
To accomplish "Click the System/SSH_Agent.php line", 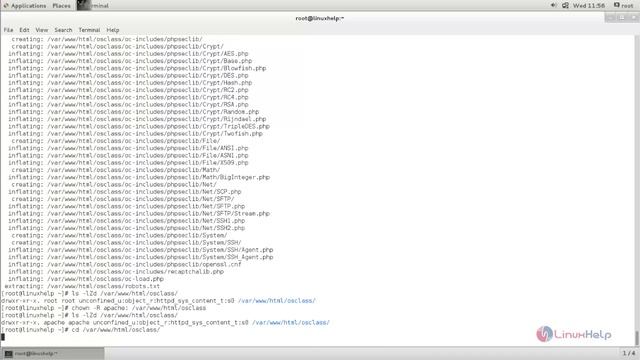I will (140, 257).
